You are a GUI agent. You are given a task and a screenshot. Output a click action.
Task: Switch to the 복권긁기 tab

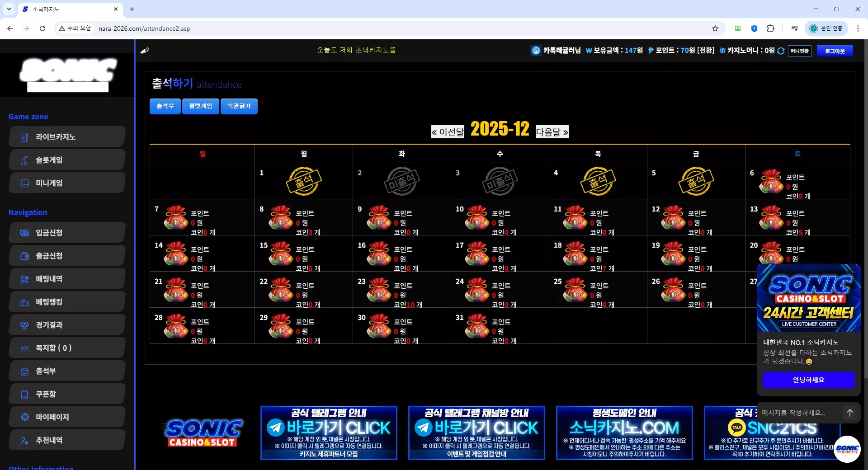click(239, 106)
